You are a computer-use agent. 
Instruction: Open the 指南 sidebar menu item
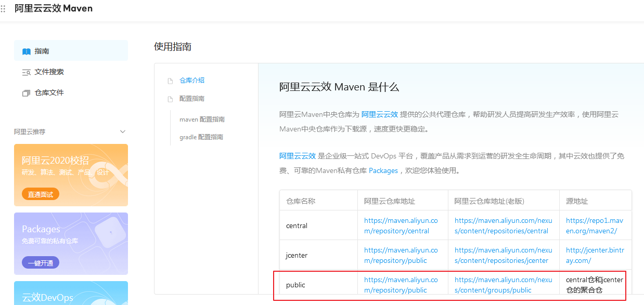tap(71, 51)
